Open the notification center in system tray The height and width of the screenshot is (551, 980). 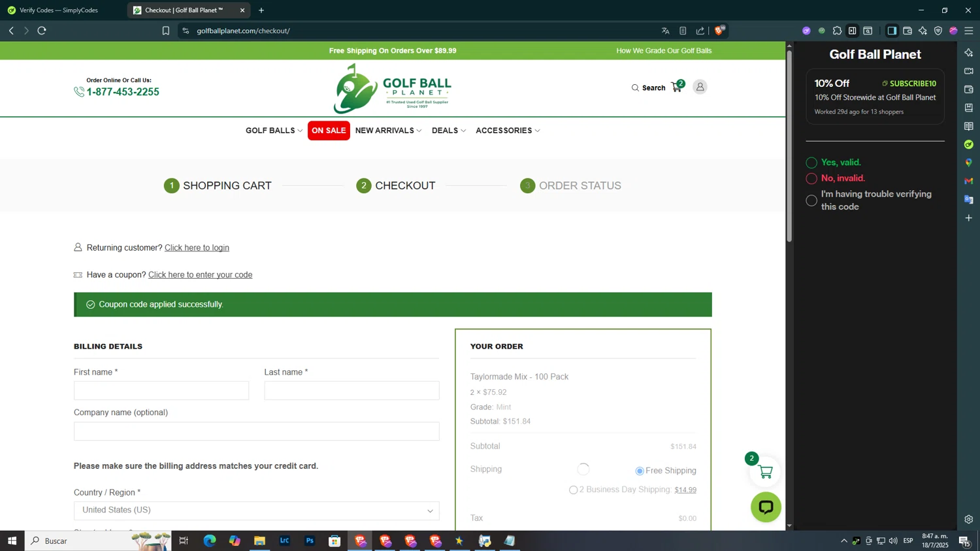pyautogui.click(x=964, y=541)
